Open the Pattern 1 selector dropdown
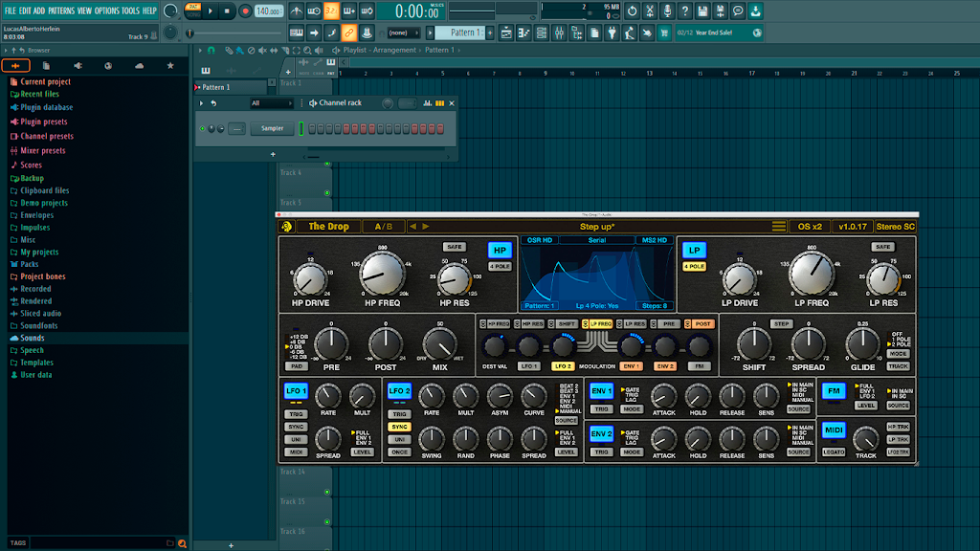This screenshot has width=980, height=551. [460, 33]
